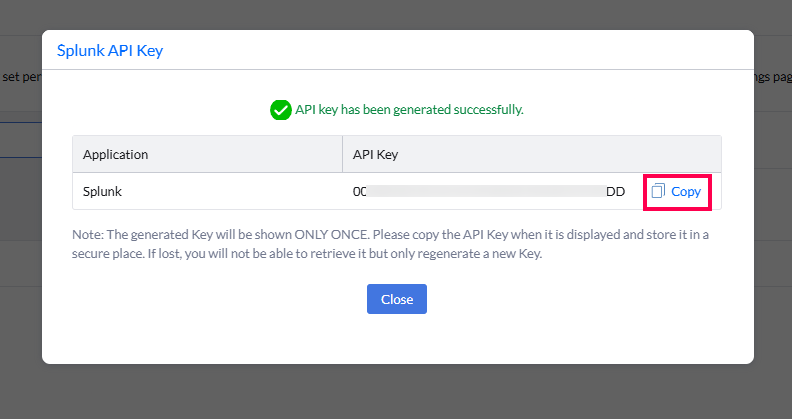Click the Splunk API Key dialog title
792x419 pixels.
tap(109, 51)
